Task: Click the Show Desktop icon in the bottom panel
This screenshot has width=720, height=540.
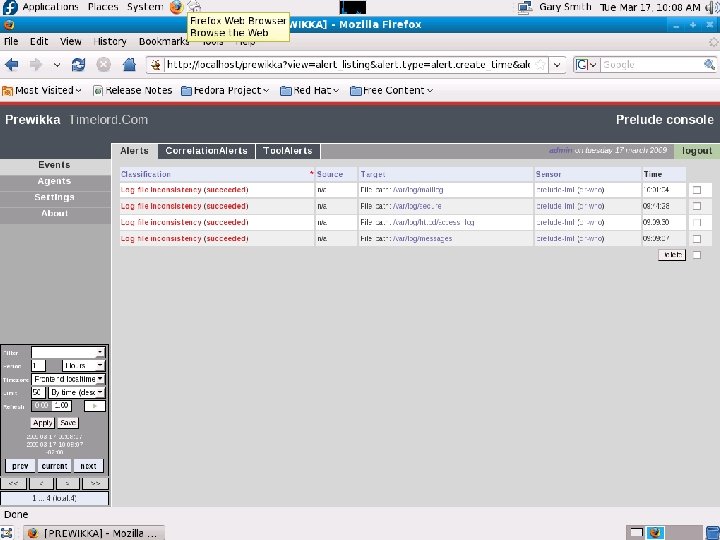Action: (6, 533)
